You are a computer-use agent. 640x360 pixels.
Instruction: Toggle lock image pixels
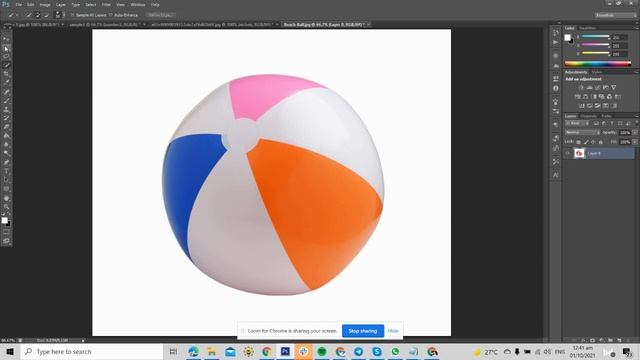(x=586, y=142)
